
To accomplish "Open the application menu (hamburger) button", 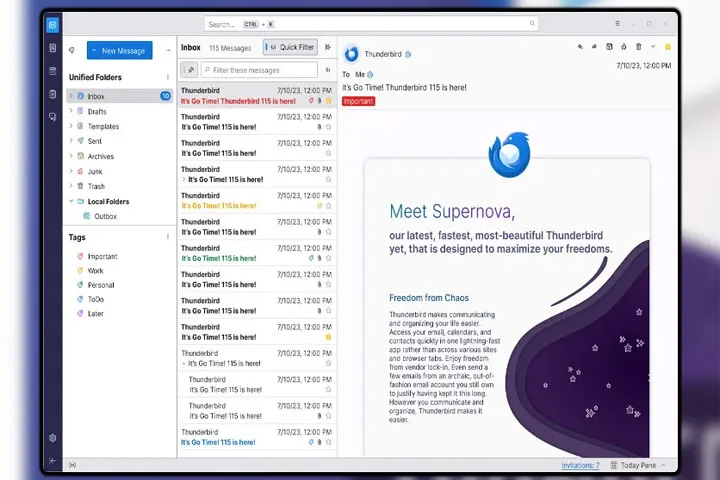I will pyautogui.click(x=618, y=23).
